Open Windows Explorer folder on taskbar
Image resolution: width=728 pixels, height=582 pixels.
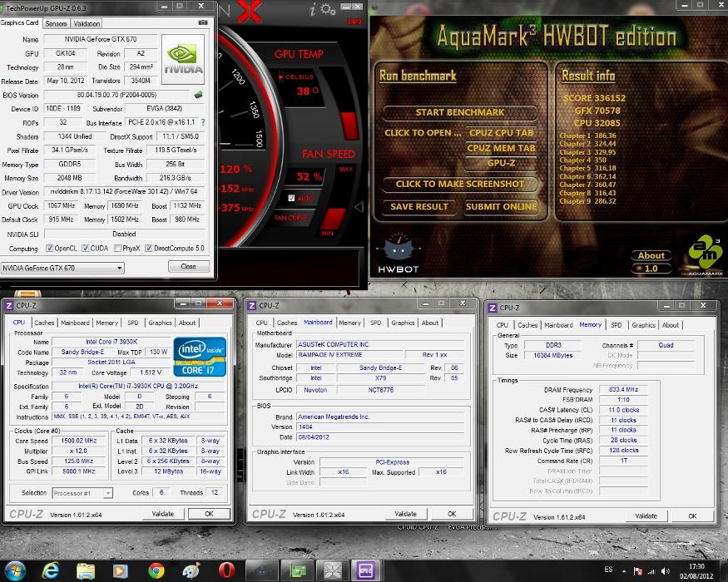[x=86, y=570]
